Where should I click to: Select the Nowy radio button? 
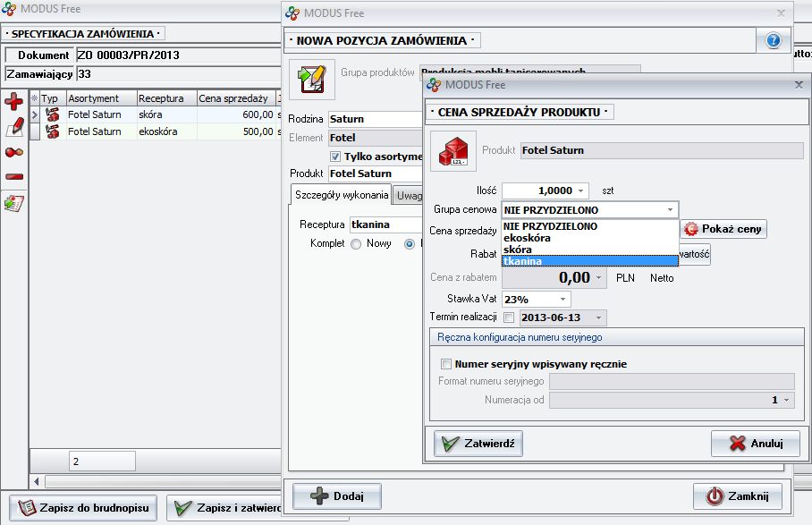click(356, 243)
